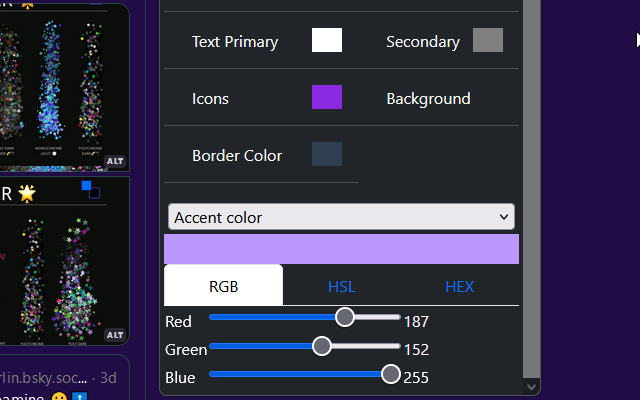Click the Secondary gray color swatch
The height and width of the screenshot is (400, 640).
click(488, 40)
